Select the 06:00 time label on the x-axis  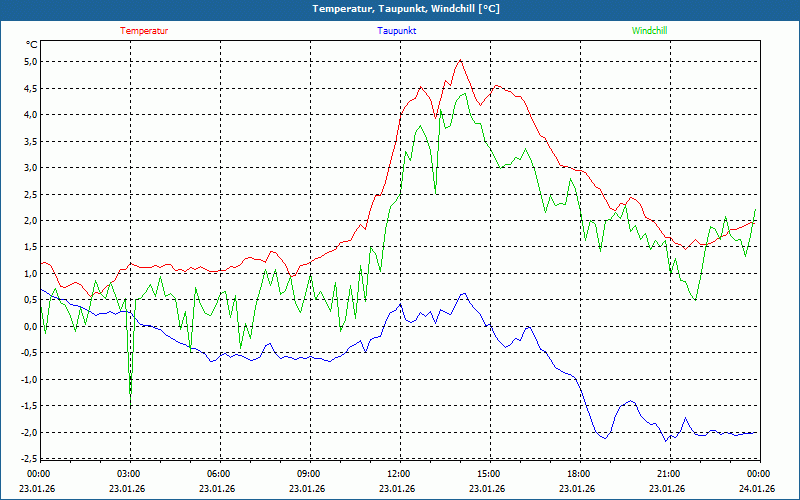(218, 473)
